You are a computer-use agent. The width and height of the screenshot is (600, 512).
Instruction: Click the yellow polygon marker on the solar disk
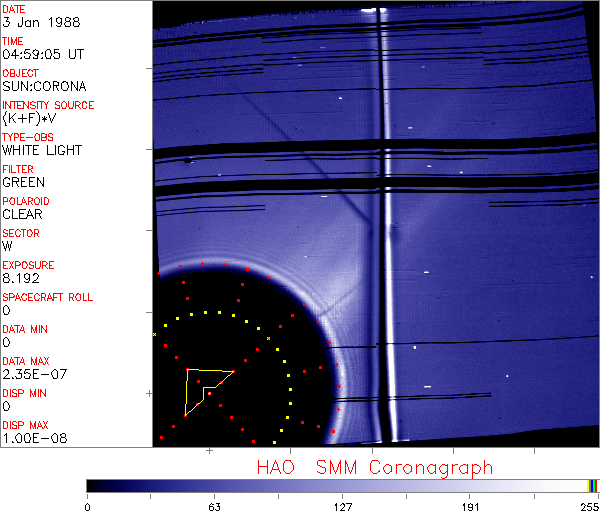(204, 389)
